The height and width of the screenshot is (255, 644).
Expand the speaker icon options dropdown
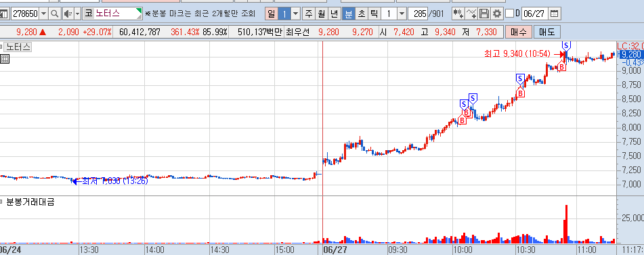[78, 14]
